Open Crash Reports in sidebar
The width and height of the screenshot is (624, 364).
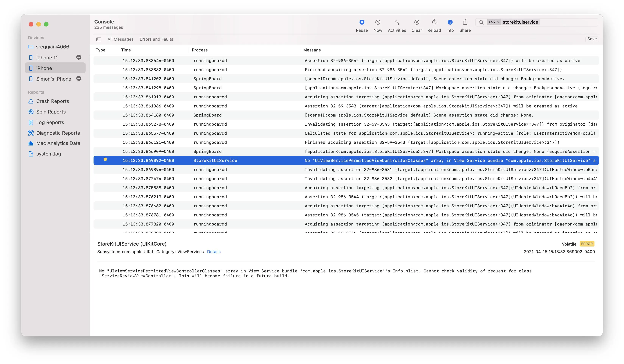tap(52, 101)
